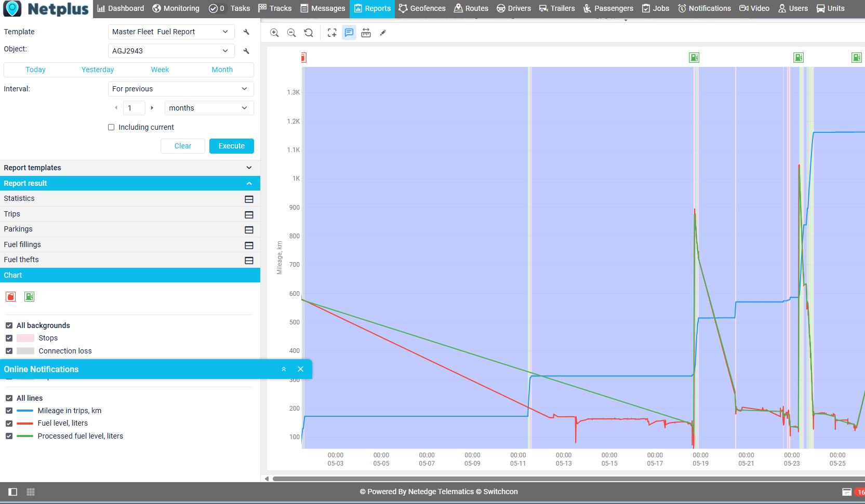This screenshot has height=504, width=865.
Task: Reset chart zoom with the magnifier-refresh icon
Action: pyautogui.click(x=309, y=33)
